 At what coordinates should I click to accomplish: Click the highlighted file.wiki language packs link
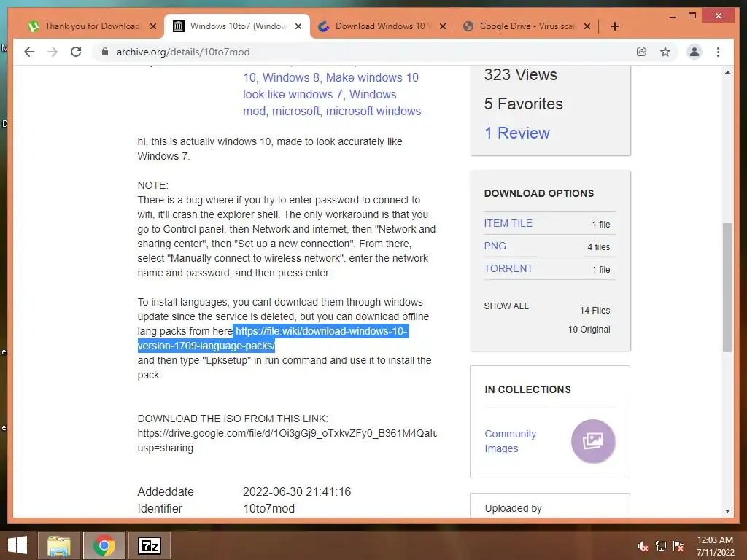point(274,338)
